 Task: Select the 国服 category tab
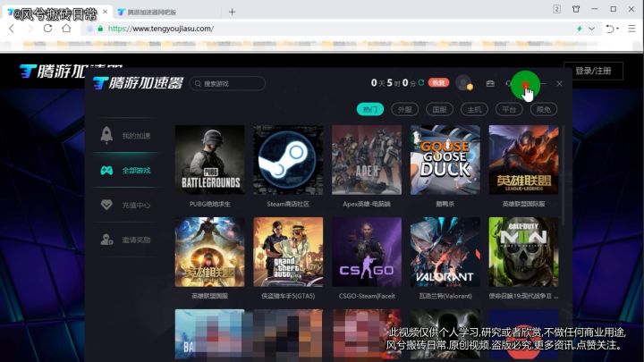pyautogui.click(x=439, y=110)
